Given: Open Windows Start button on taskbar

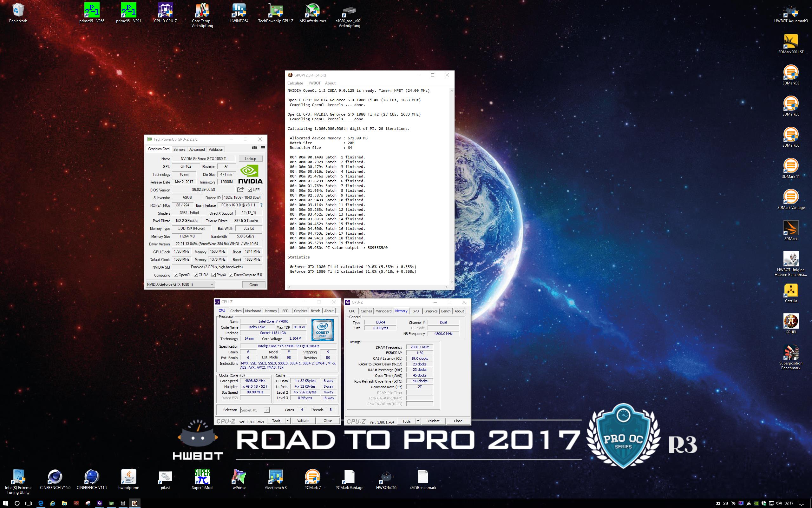Looking at the screenshot, I should [6, 503].
